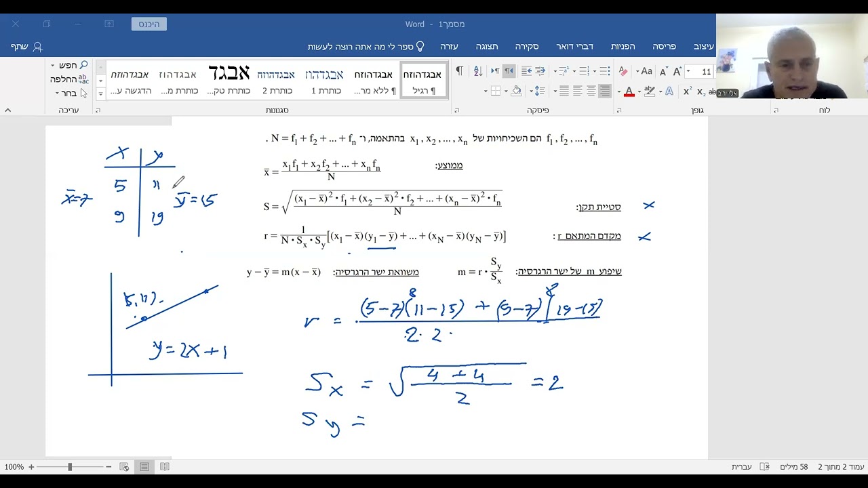This screenshot has width=868, height=488.
Task: Toggle show paragraph marks (¶)
Action: click(460, 71)
